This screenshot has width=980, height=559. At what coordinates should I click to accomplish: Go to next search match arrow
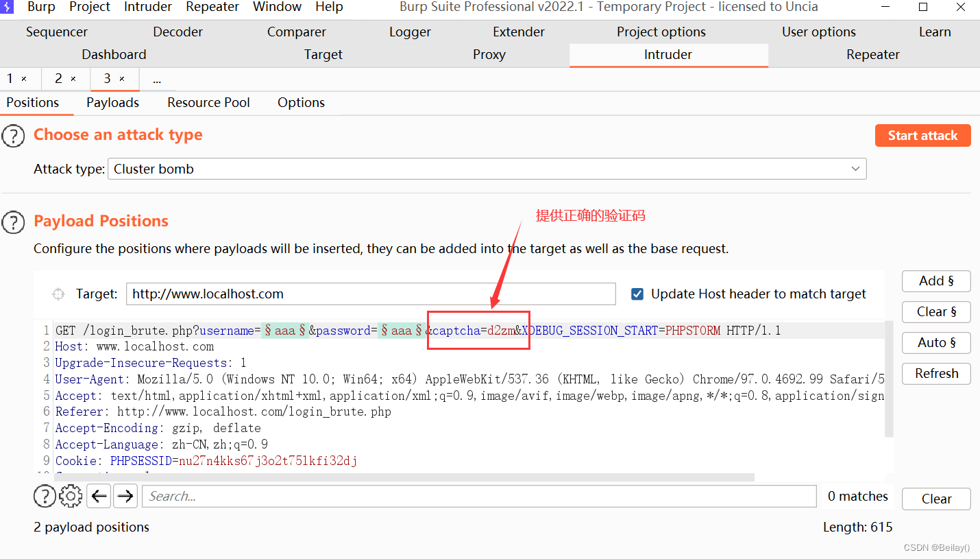pyautogui.click(x=125, y=496)
